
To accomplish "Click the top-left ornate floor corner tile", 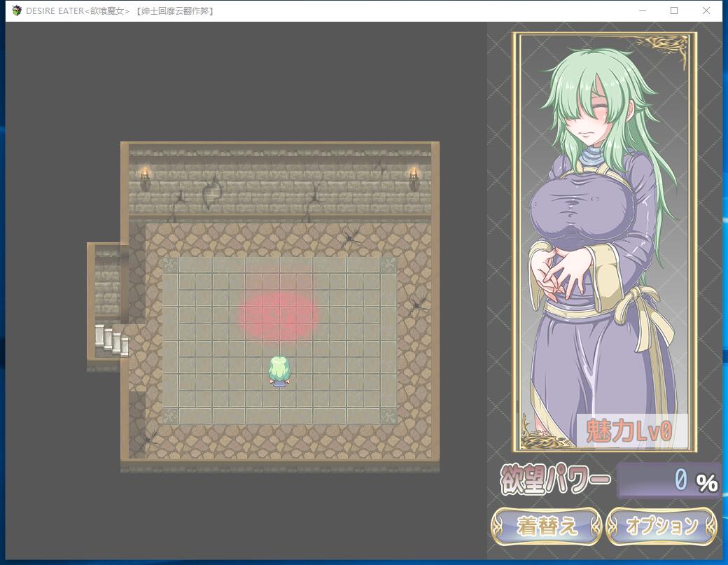I will point(170,265).
